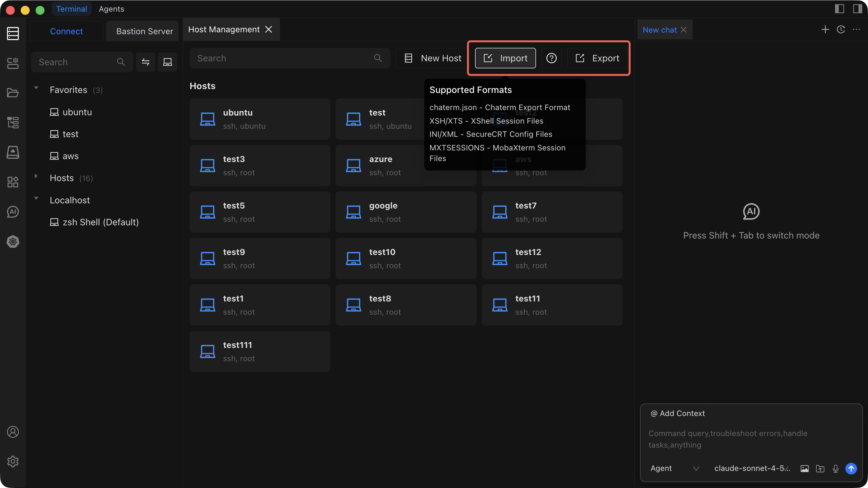The image size is (868, 488).
Task: Click the attach image icon in chat
Action: [804, 468]
